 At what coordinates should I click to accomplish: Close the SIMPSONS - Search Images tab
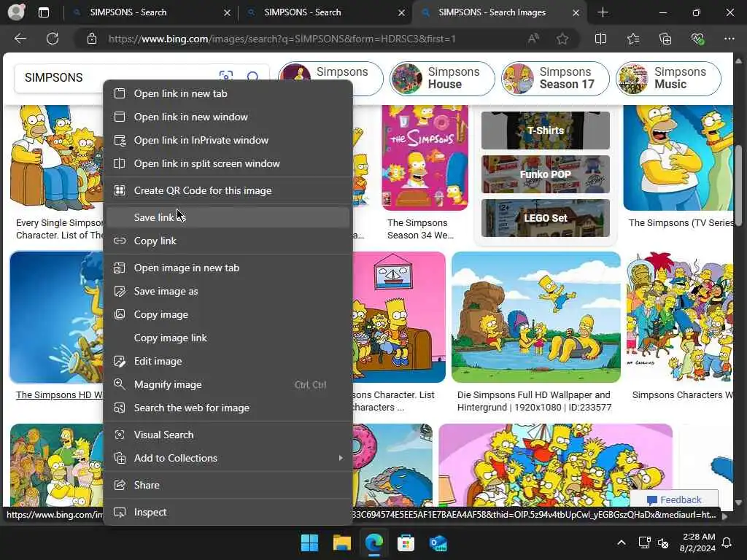576,12
